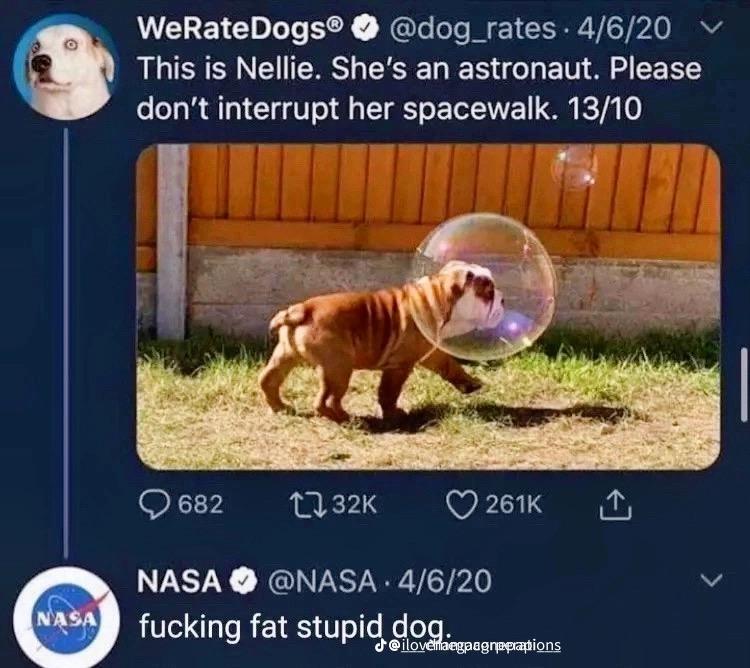Image resolution: width=750 pixels, height=668 pixels.
Task: Open the reply icon showing 682 comments
Action: 154,505
